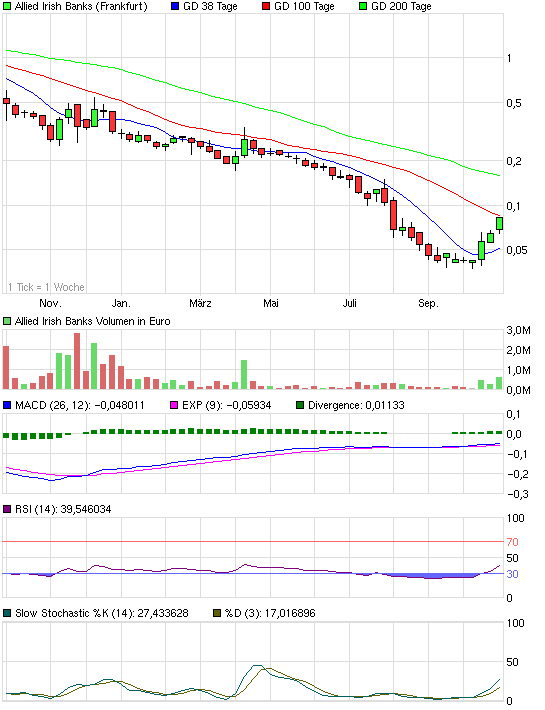Click the 'RSI (14): 39,546034' value
Viewport: 545px width, 710px height.
coord(63,509)
